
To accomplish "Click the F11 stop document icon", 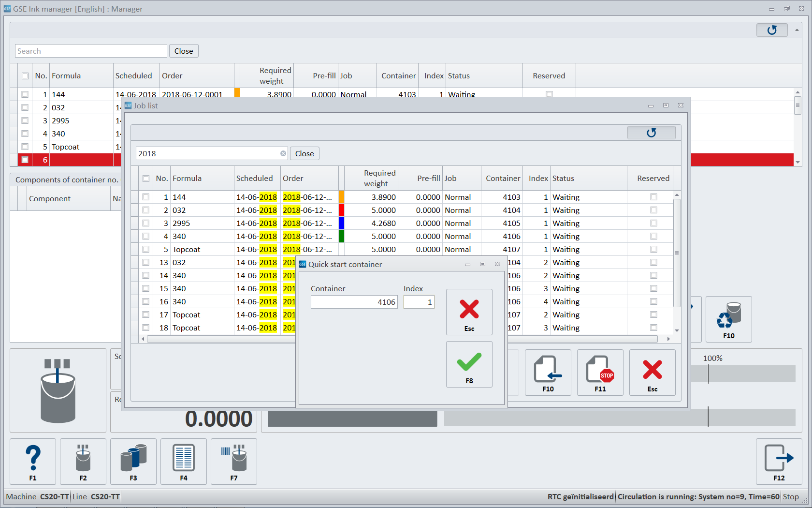I will (600, 373).
